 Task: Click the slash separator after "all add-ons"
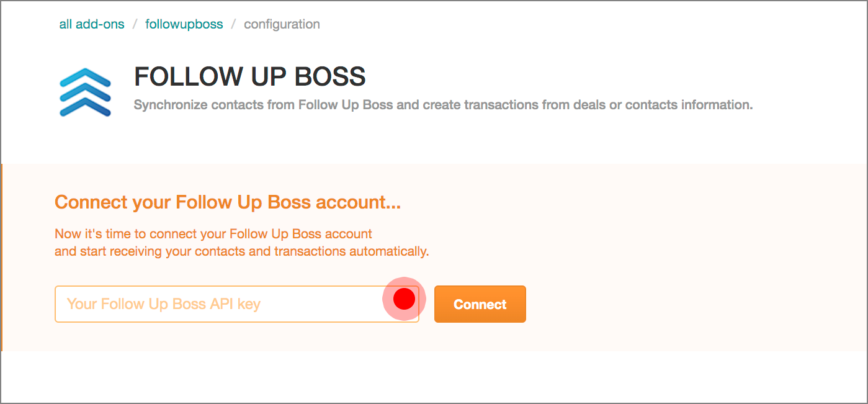click(135, 25)
